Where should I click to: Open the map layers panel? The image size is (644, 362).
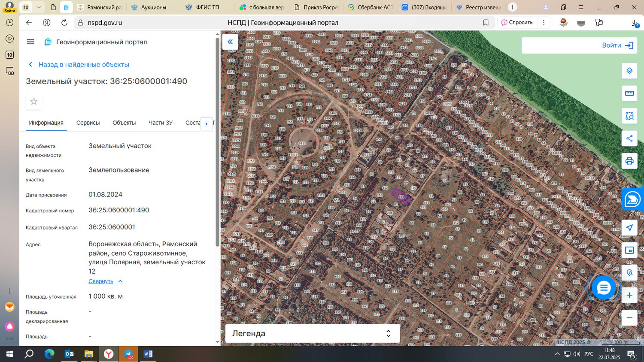click(x=629, y=71)
